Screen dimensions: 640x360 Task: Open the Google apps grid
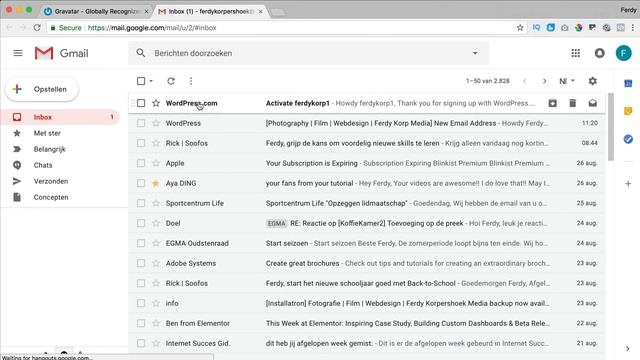pyautogui.click(x=576, y=53)
